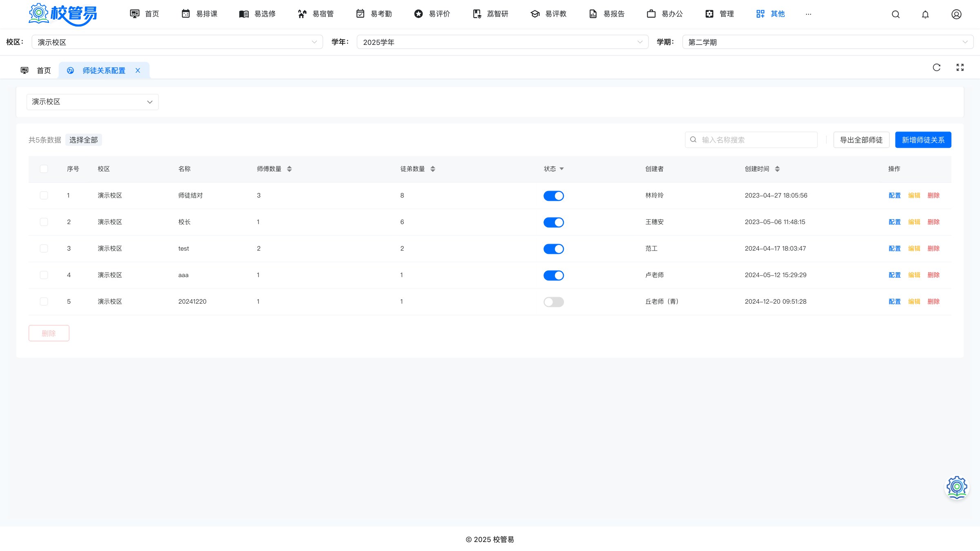
Task: Click 配置 for 20241220 row
Action: pyautogui.click(x=894, y=302)
